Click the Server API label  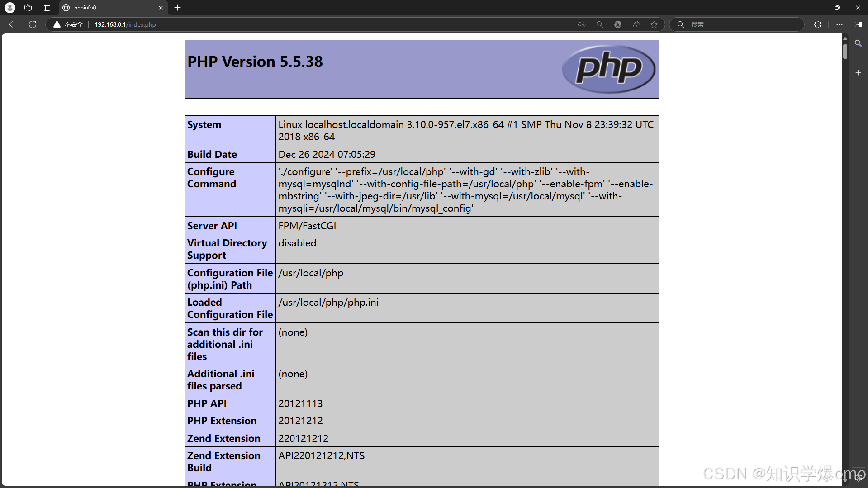point(212,226)
